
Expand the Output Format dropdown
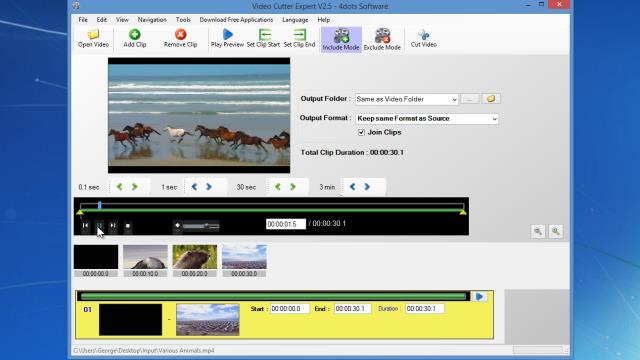(494, 119)
